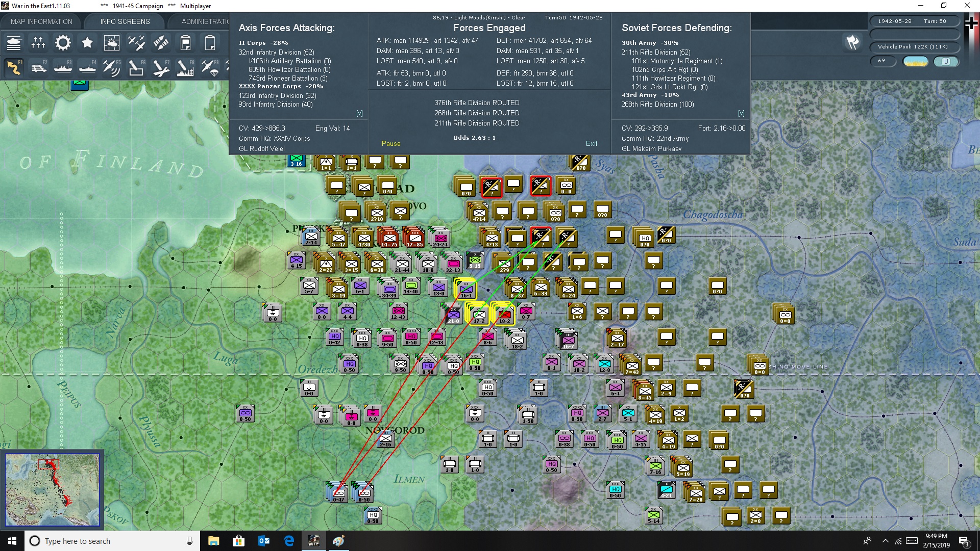980x551 pixels.
Task: Expand Axis attacking forces detail [v]
Action: 359,113
